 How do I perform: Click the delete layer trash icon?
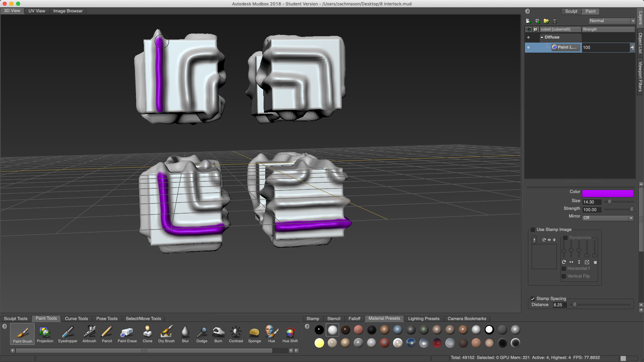tap(555, 21)
